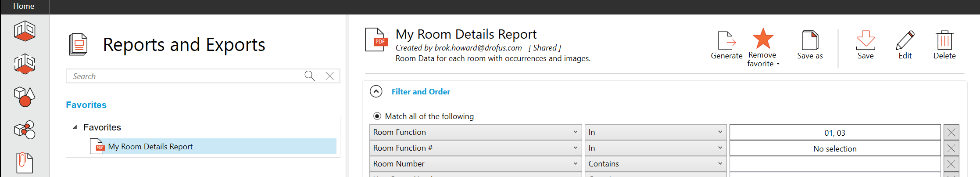This screenshot has height=177, width=980.
Task: Open the Home tab
Action: pyautogui.click(x=24, y=6)
